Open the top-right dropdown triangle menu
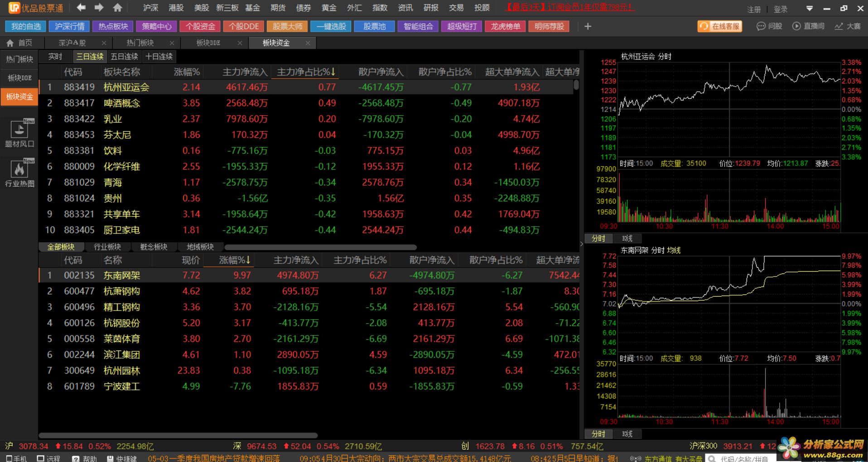Viewport: 868px width, 462px height. pos(810,9)
